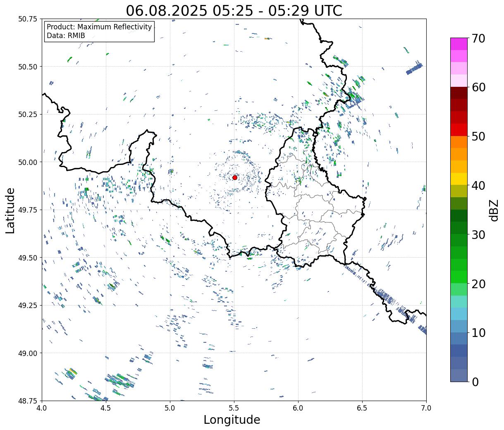Click the latitude tick label 49.50
Screen dimensions: 504x430
tap(28, 258)
